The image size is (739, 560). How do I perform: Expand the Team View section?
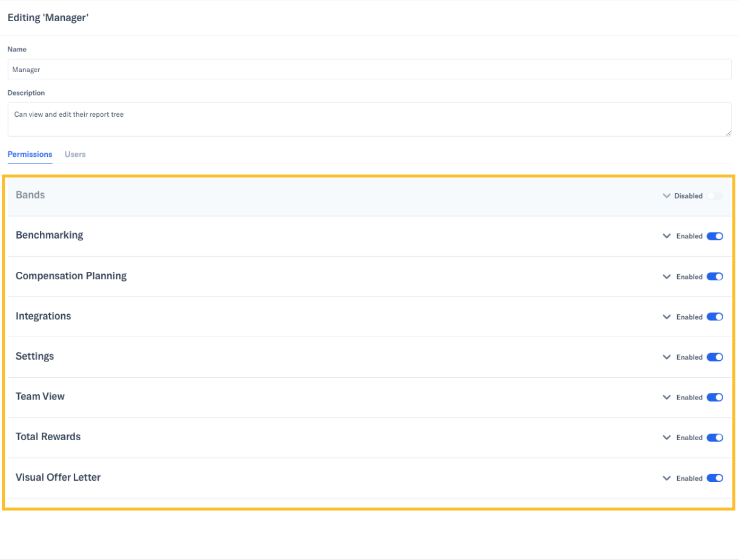[666, 397]
